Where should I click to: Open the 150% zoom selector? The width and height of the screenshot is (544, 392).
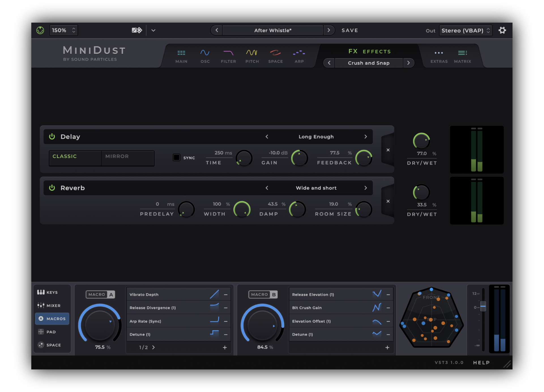(63, 30)
